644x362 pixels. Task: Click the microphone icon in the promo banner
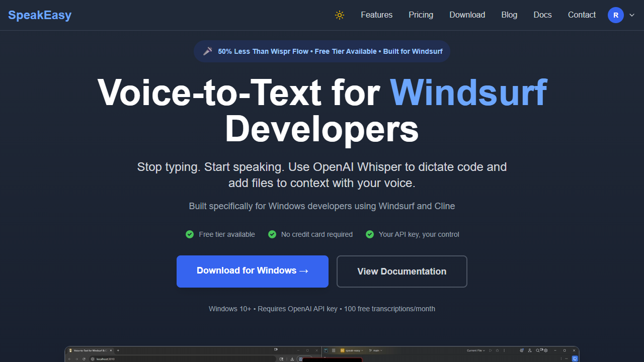pyautogui.click(x=207, y=51)
